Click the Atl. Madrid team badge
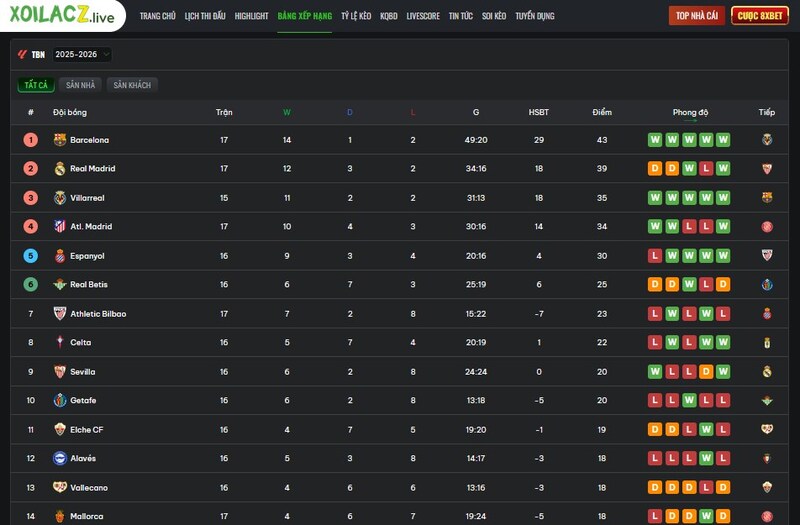 pyautogui.click(x=60, y=227)
